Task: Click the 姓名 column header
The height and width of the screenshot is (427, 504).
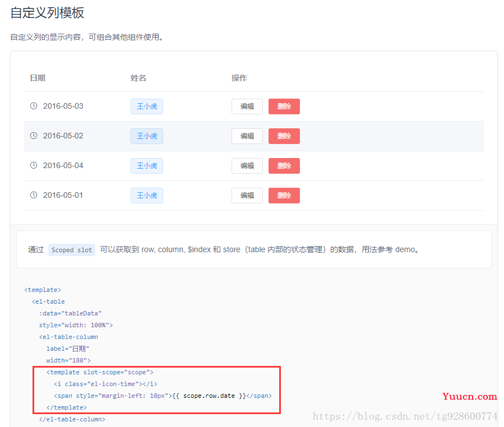Action: (138, 78)
